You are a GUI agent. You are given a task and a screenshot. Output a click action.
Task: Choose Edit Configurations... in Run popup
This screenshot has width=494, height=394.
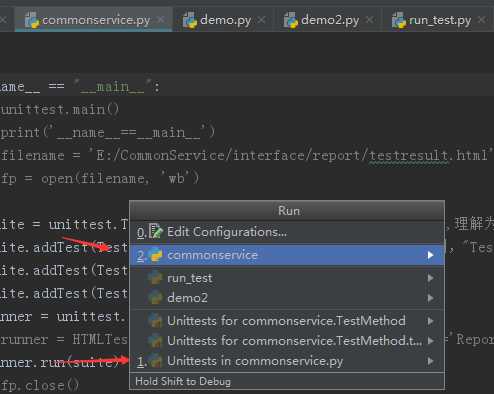287,232
